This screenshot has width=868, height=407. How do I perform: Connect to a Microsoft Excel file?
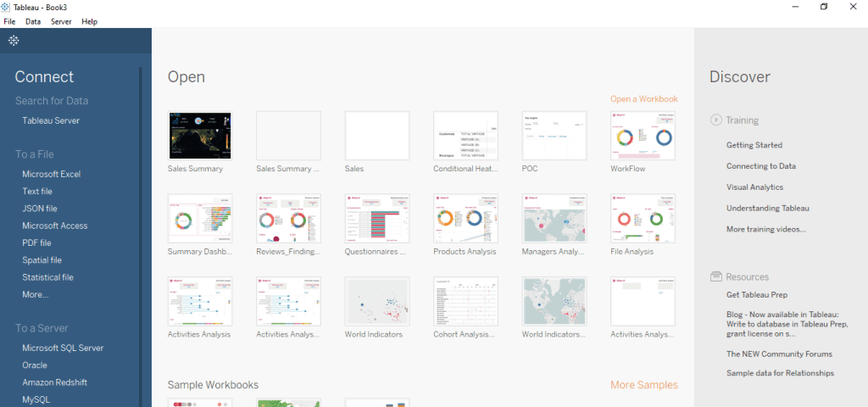click(52, 174)
